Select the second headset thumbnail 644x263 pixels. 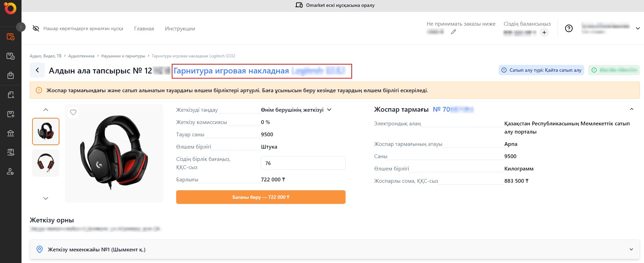46,163
